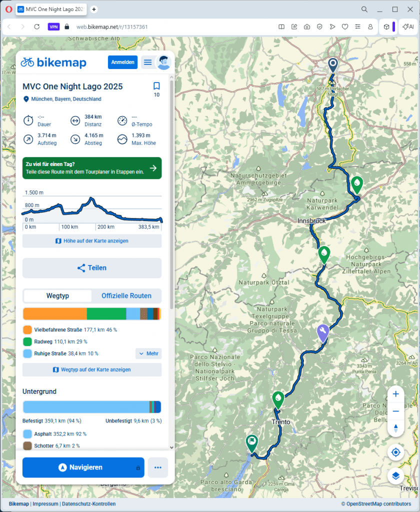This screenshot has height=512, width=420.
Task: Click the Anmelden button
Action: pos(122,62)
